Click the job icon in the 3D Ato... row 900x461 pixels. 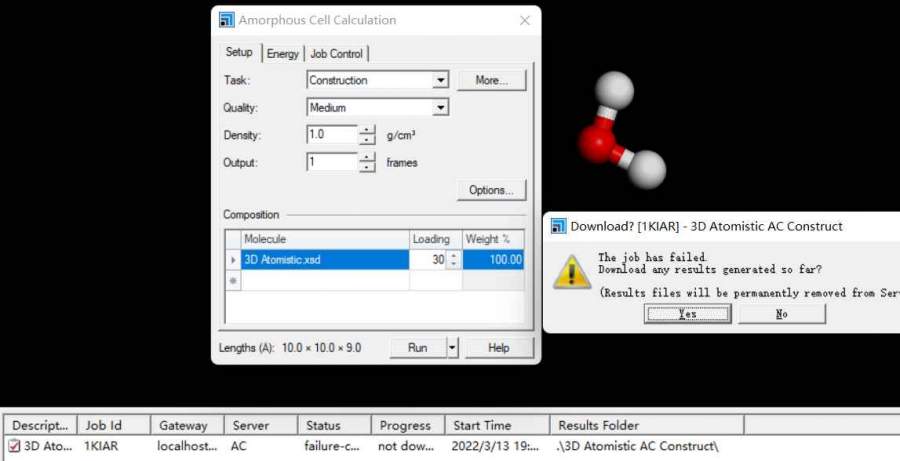(14, 446)
